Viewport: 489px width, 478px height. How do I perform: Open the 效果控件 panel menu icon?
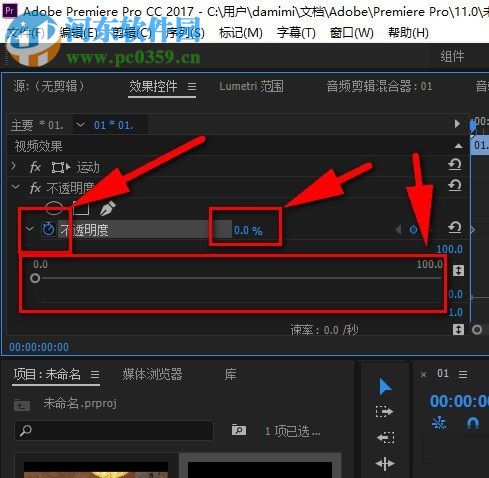[x=192, y=87]
